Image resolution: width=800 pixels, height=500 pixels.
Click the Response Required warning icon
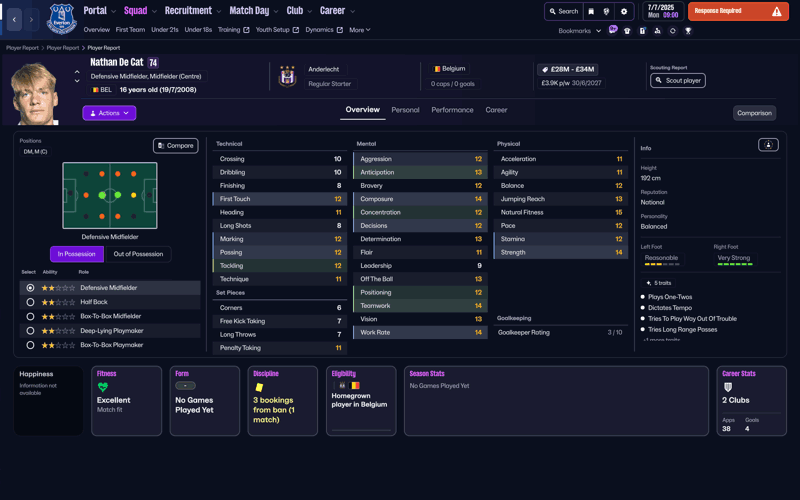pyautogui.click(x=776, y=12)
